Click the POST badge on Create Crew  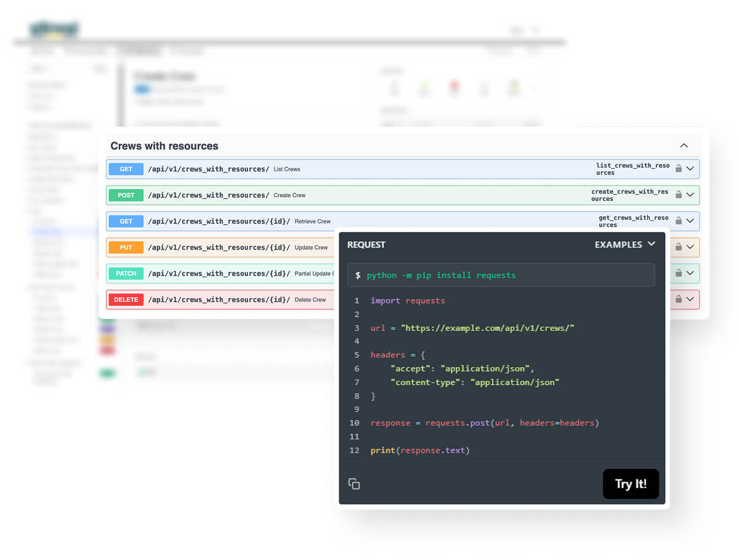point(125,195)
